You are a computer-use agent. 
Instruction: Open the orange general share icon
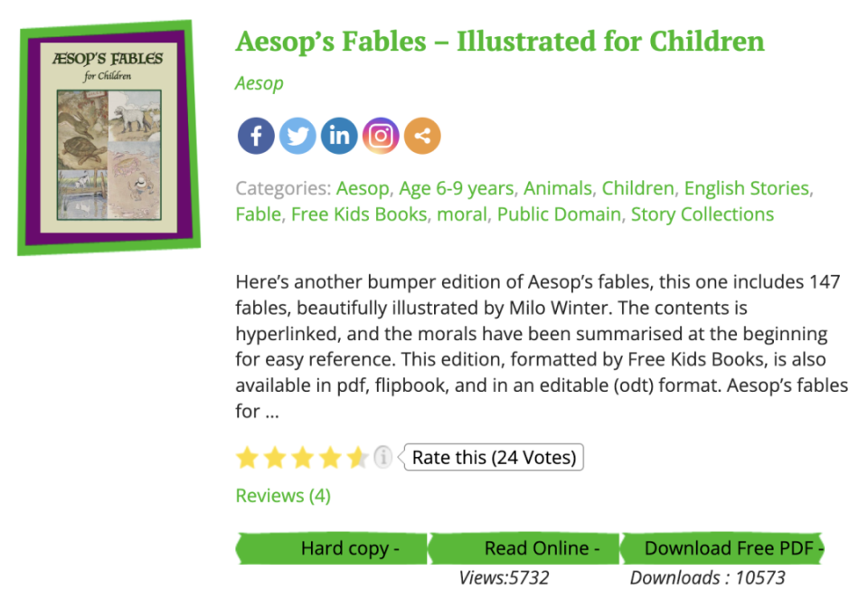tap(422, 136)
